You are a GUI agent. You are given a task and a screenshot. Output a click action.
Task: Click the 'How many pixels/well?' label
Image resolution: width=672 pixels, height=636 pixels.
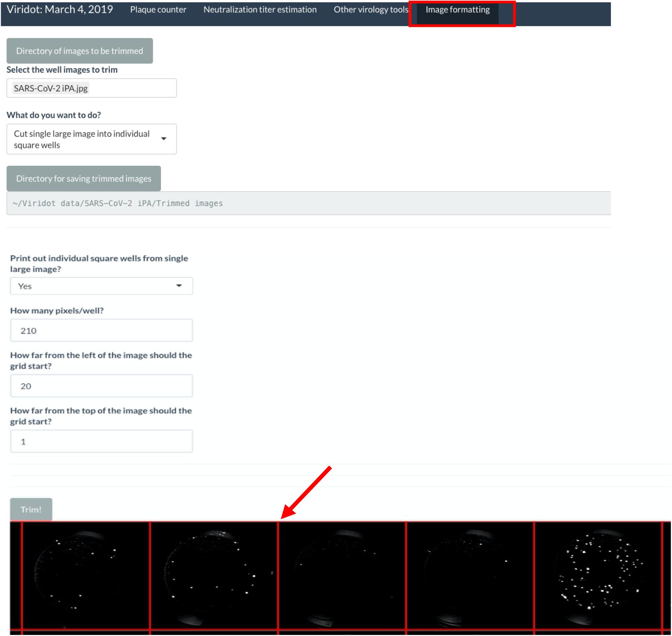(x=57, y=311)
